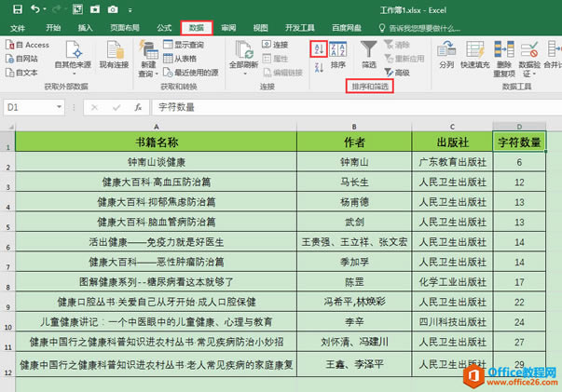Click the sort ascending A-Z icon

click(x=319, y=49)
